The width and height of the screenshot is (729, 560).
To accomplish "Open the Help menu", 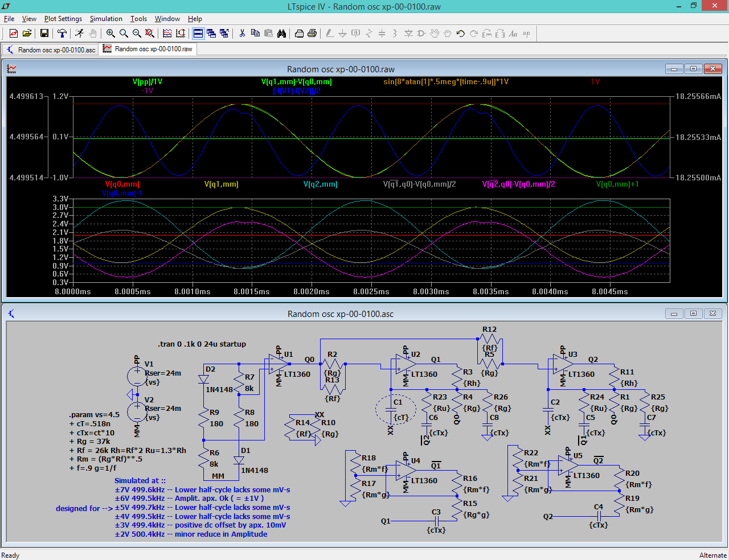I will pyautogui.click(x=195, y=19).
